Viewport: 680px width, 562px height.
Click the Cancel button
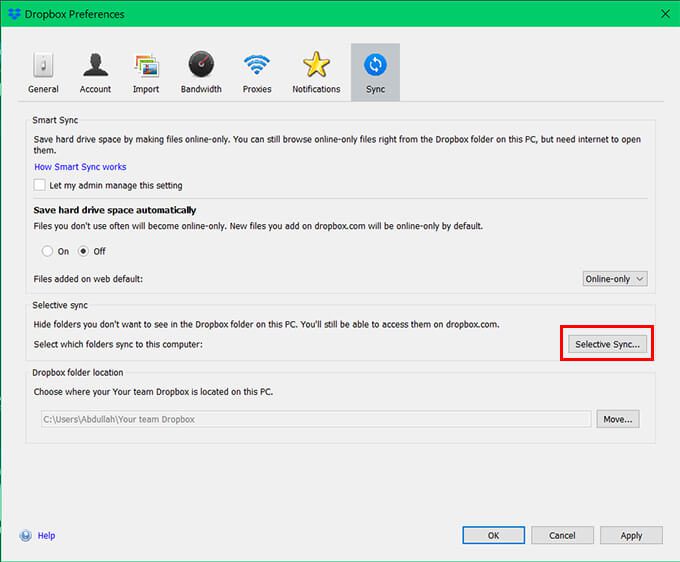(x=562, y=536)
